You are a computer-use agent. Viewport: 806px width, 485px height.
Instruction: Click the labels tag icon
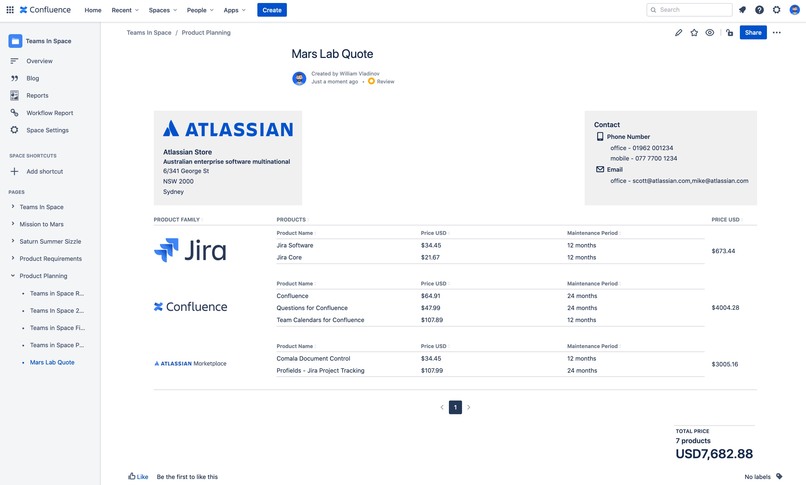(x=779, y=476)
